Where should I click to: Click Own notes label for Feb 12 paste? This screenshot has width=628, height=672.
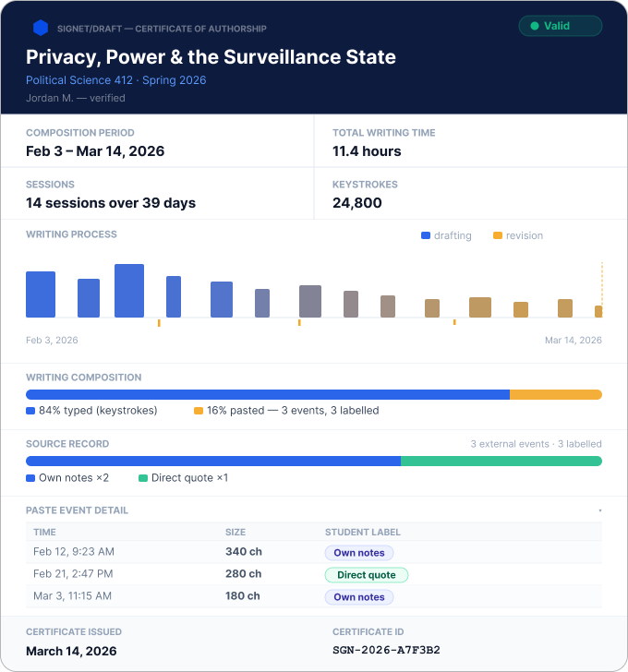359,553
